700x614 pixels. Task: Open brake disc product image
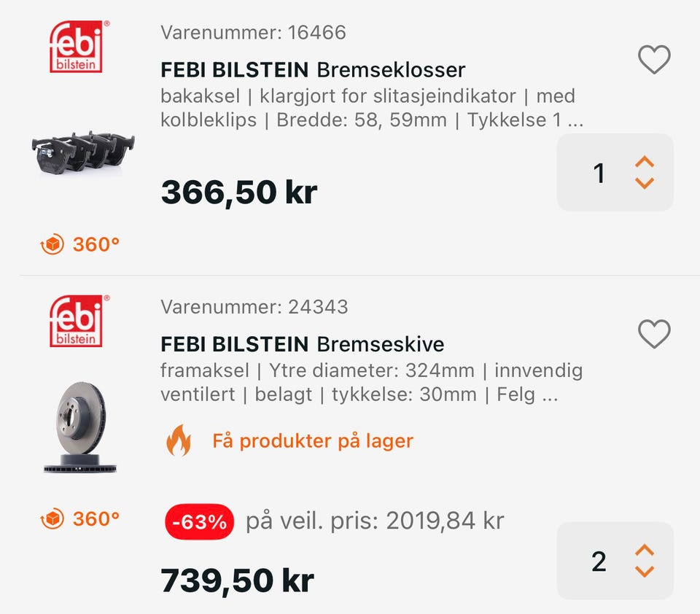80,427
